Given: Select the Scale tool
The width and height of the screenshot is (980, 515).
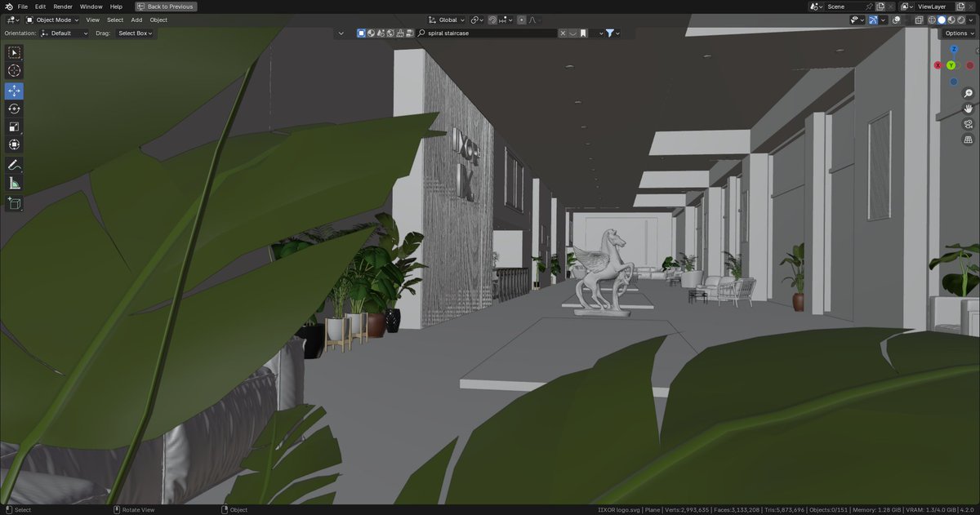Looking at the screenshot, I should point(14,127).
